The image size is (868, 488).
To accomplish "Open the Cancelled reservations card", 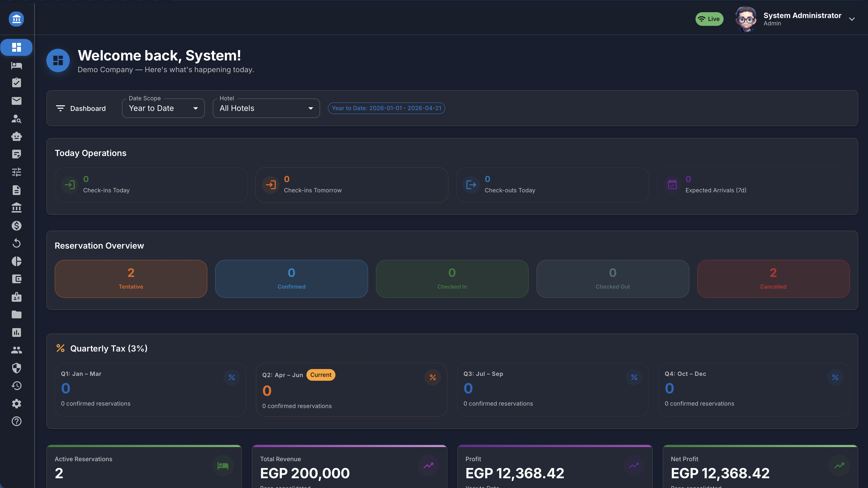I will [773, 279].
